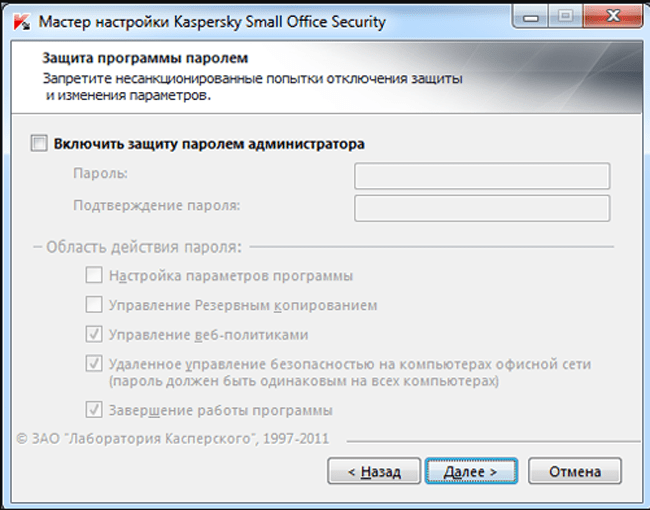Toggle Удаленное управление безопасностью checkbox

point(94,364)
